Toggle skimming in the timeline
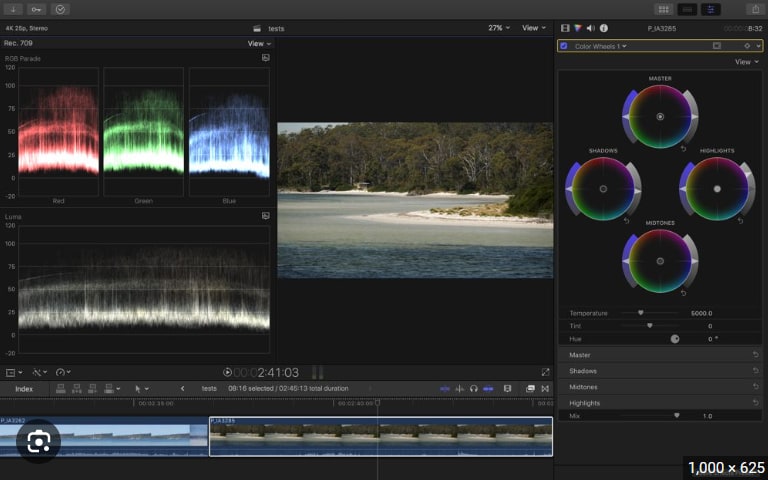Screen dimensions: 768x480 tap(445, 388)
